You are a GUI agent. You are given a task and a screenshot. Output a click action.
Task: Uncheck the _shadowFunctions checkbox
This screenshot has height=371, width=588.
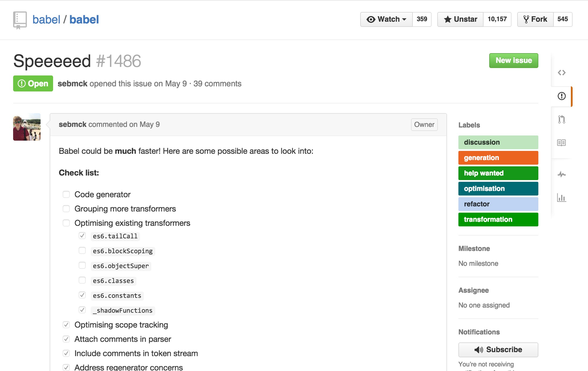pyautogui.click(x=82, y=310)
